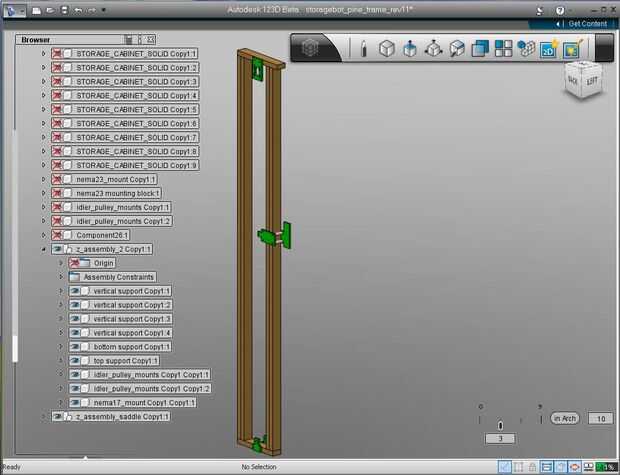The width and height of the screenshot is (620, 475).
Task: Hide bottom support Copy1:1
Action: coord(75,347)
